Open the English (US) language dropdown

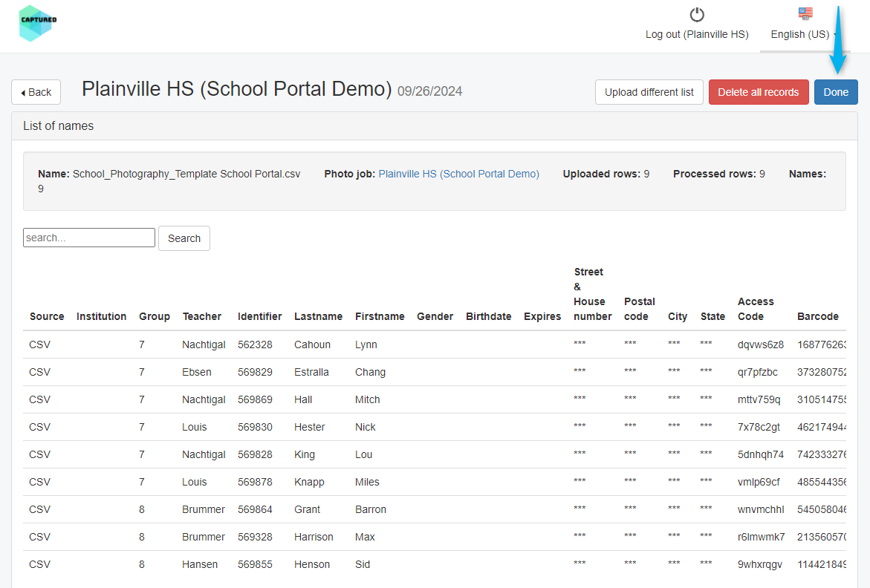click(x=803, y=34)
